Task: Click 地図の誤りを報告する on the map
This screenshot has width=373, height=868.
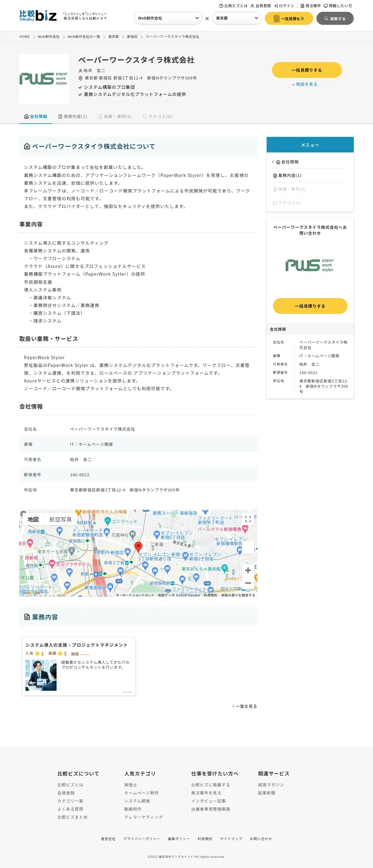Action: click(238, 595)
